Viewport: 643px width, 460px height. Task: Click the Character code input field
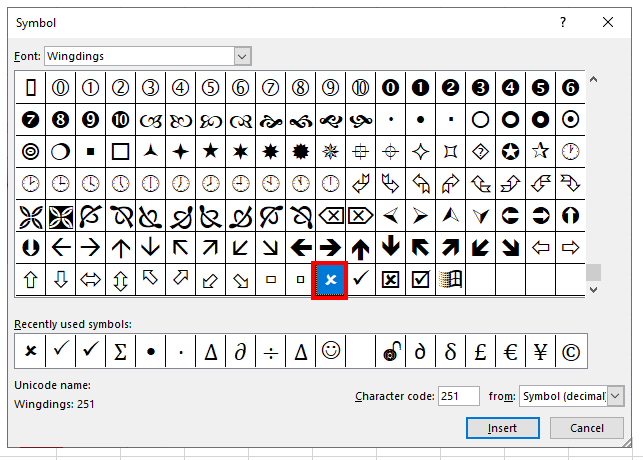[458, 397]
